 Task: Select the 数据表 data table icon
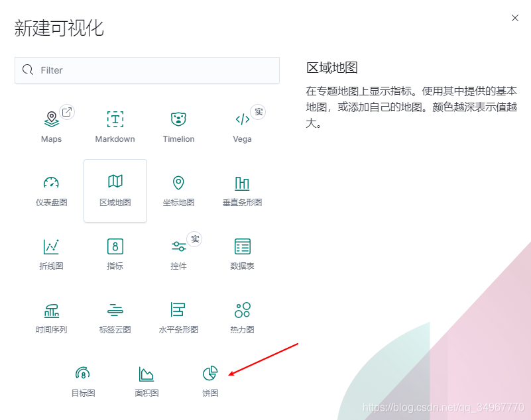(x=243, y=246)
